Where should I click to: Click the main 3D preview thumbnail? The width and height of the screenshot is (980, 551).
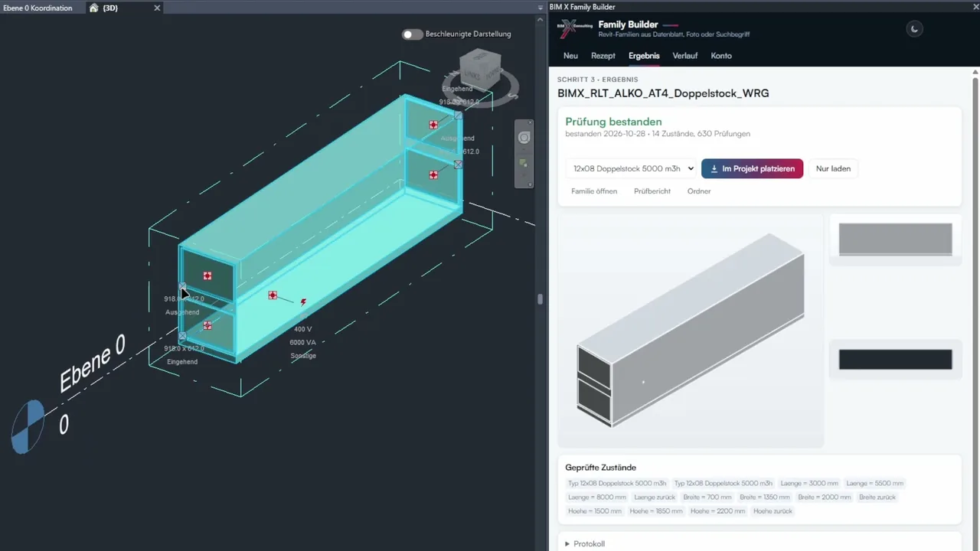691,331
